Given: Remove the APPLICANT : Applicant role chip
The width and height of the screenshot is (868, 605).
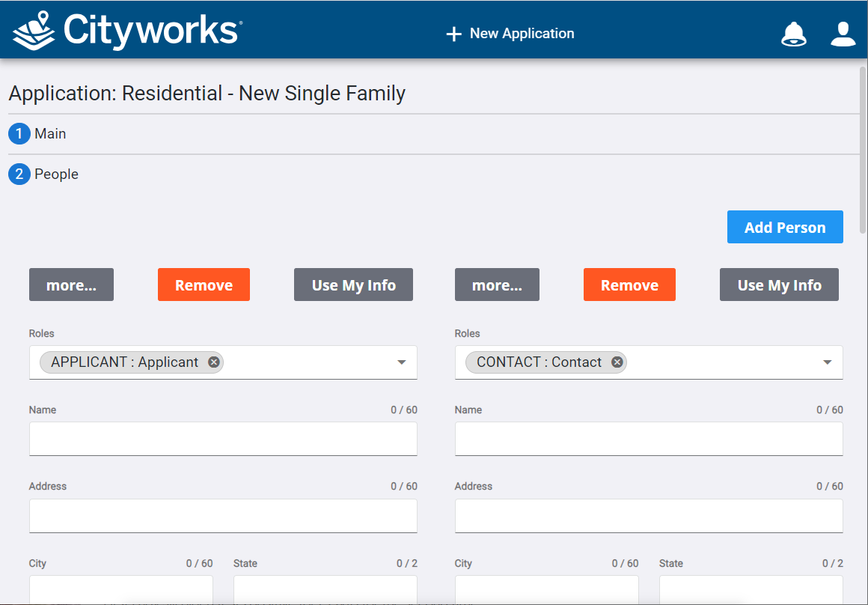Looking at the screenshot, I should click(213, 362).
